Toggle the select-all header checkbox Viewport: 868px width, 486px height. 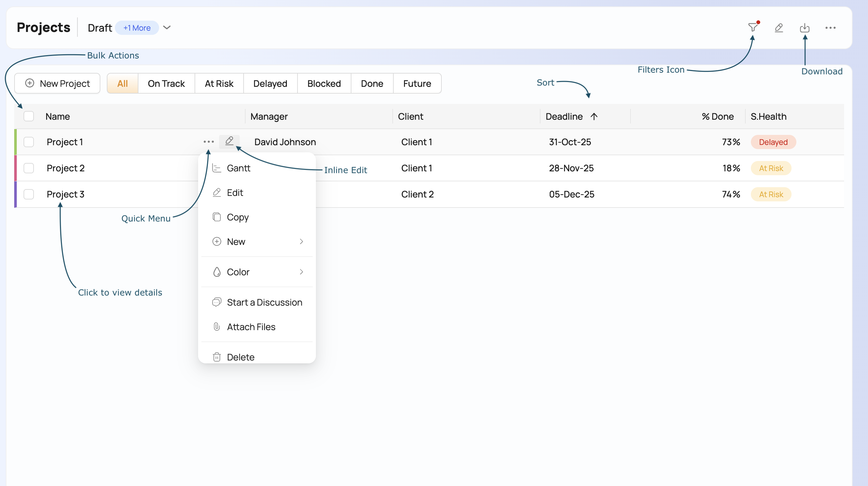point(29,116)
